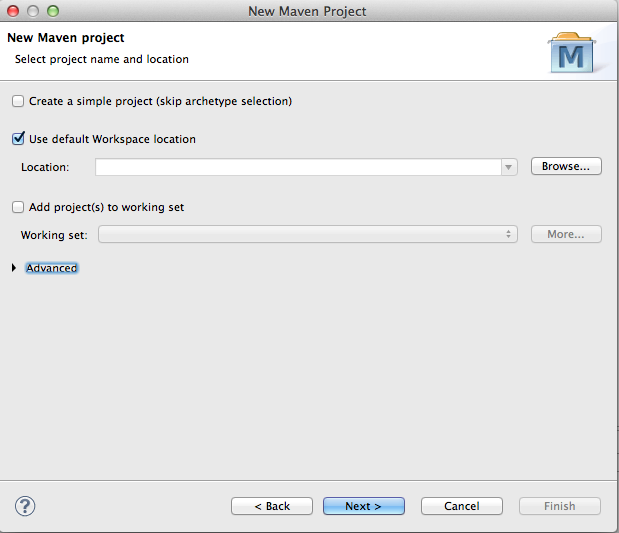Click the New Maven Project title bar
The image size is (619, 533).
pos(307,11)
